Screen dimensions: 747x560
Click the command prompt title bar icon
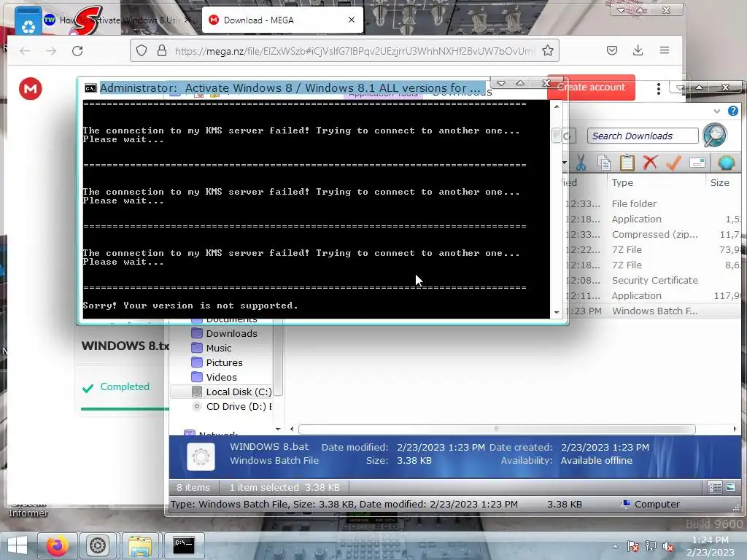pos(90,88)
